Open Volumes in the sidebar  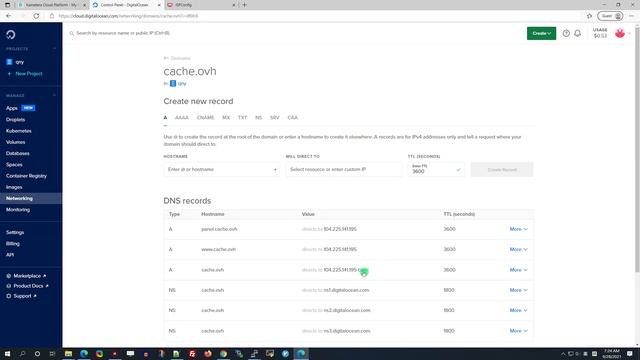pyautogui.click(x=16, y=142)
